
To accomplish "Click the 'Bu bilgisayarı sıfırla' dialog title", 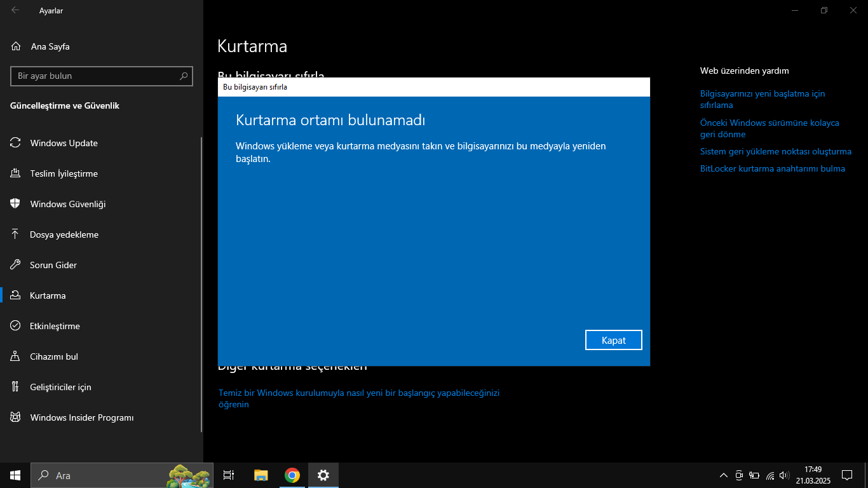I will pos(255,87).
